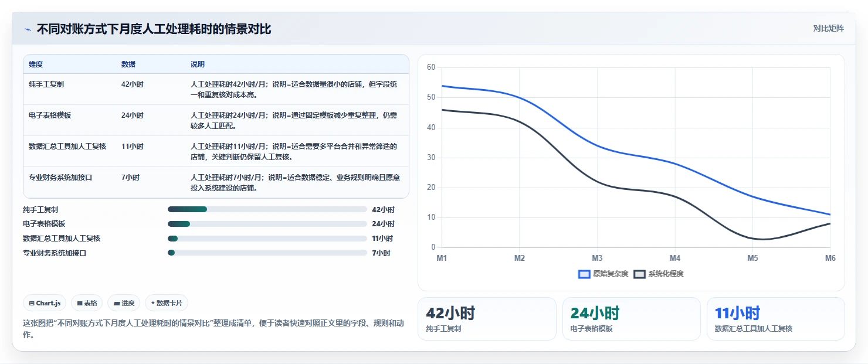The height and width of the screenshot is (364, 868).
Task: Click the 11小时 table cell
Action: click(132, 146)
